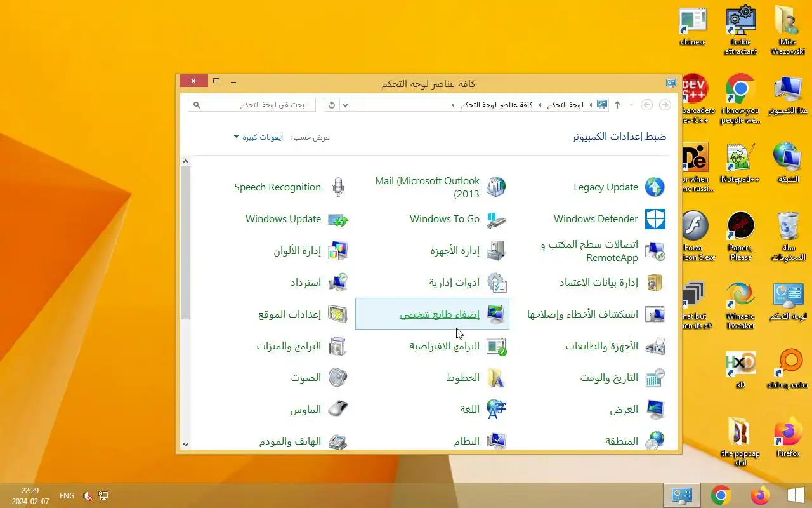Refresh the Control Panel address bar

point(331,105)
